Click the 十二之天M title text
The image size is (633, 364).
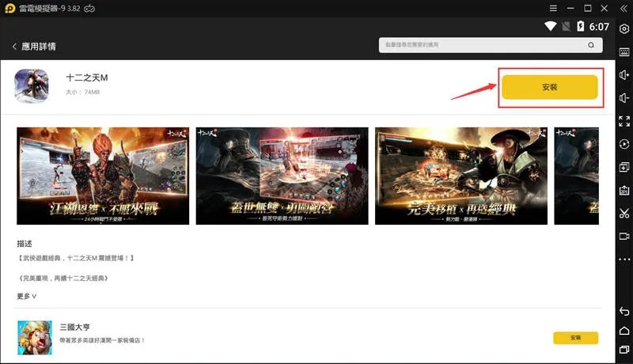87,78
